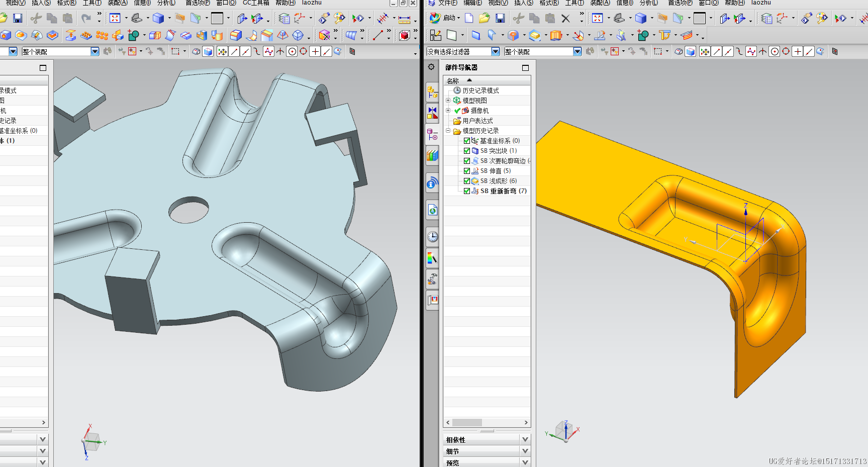Open 文件(F) menu in right window

pos(448,3)
